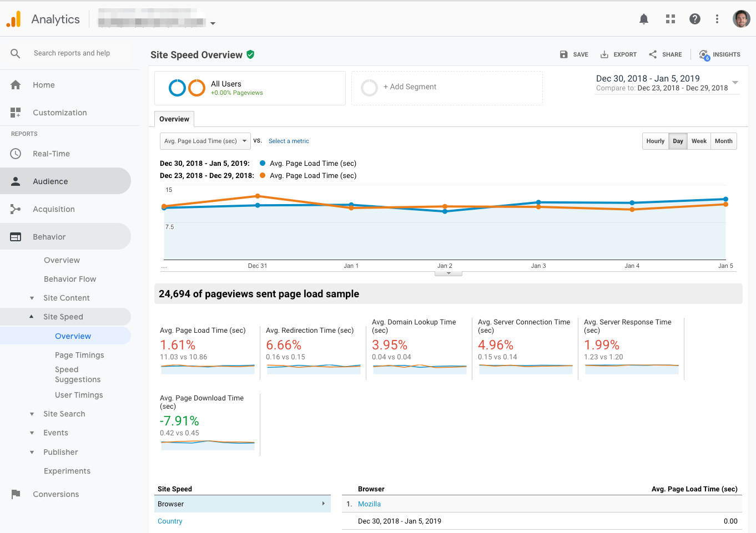Viewport: 756px width, 533px height.
Task: Open the Google apps grid icon
Action: [671, 19]
